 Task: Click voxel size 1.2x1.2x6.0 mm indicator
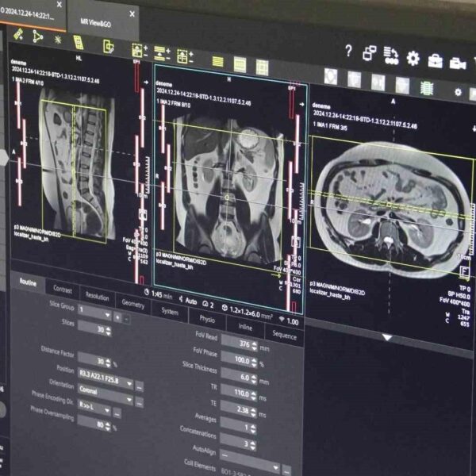247,312
